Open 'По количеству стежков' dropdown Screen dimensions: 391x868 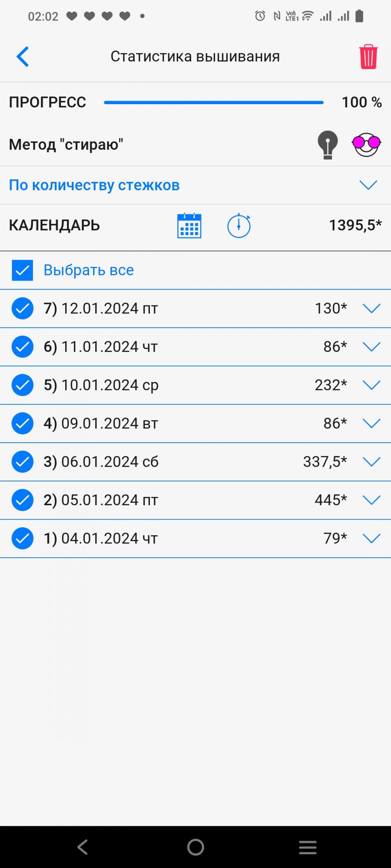click(x=368, y=185)
